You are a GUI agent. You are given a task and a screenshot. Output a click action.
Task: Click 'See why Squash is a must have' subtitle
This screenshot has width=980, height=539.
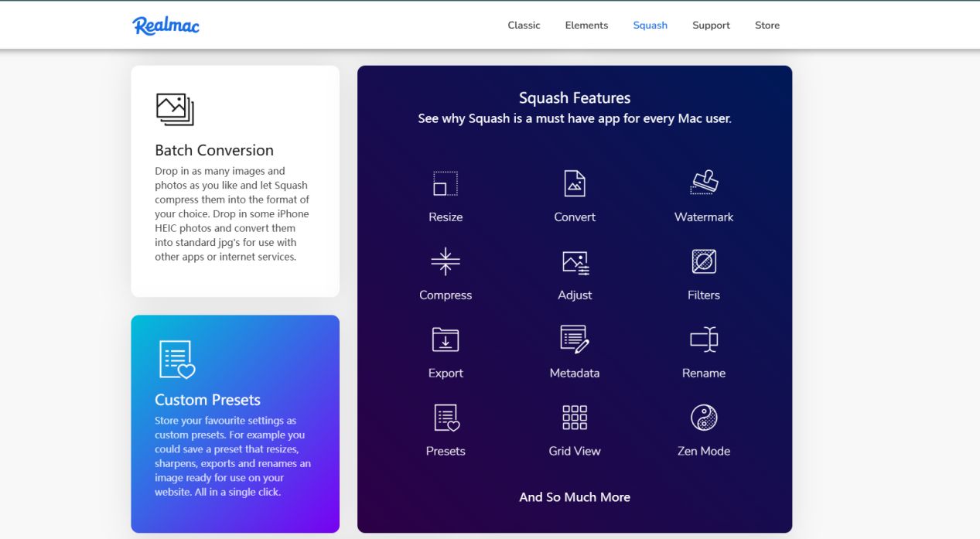pos(575,119)
